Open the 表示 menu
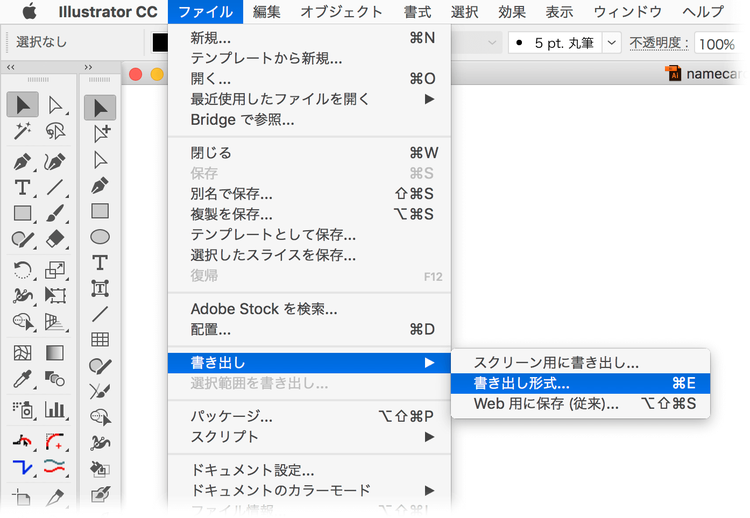 (559, 11)
